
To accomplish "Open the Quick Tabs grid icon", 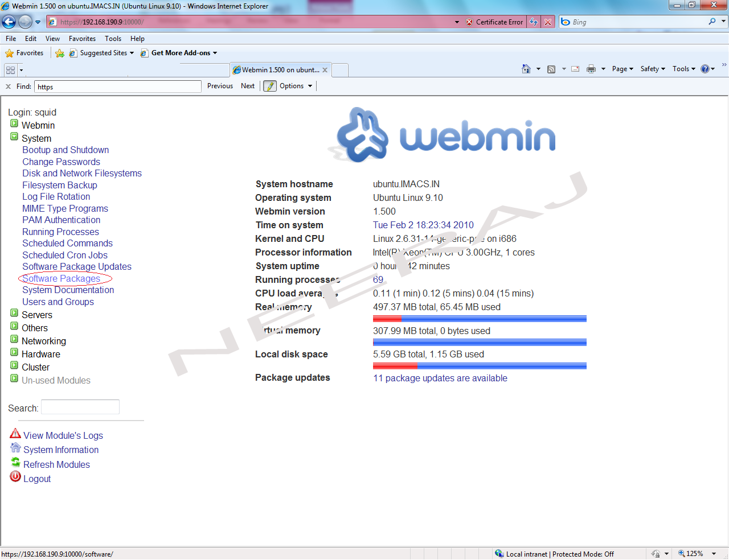I will (10, 70).
